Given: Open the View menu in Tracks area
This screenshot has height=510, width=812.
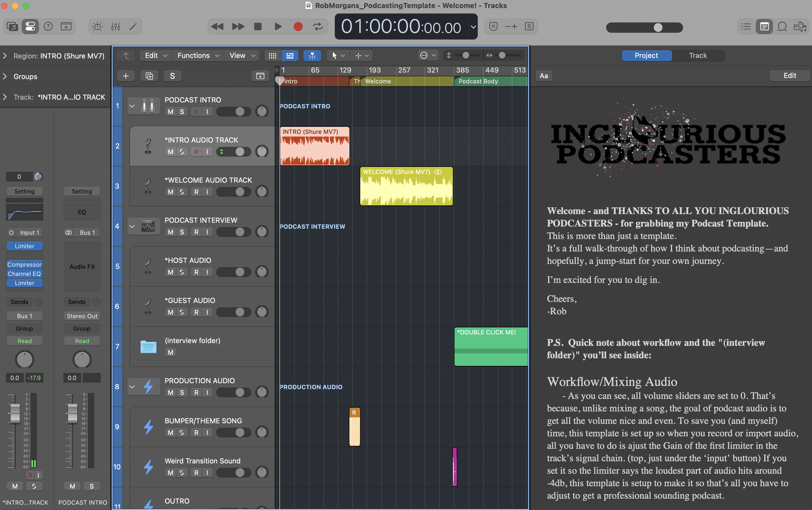Looking at the screenshot, I should (x=242, y=56).
